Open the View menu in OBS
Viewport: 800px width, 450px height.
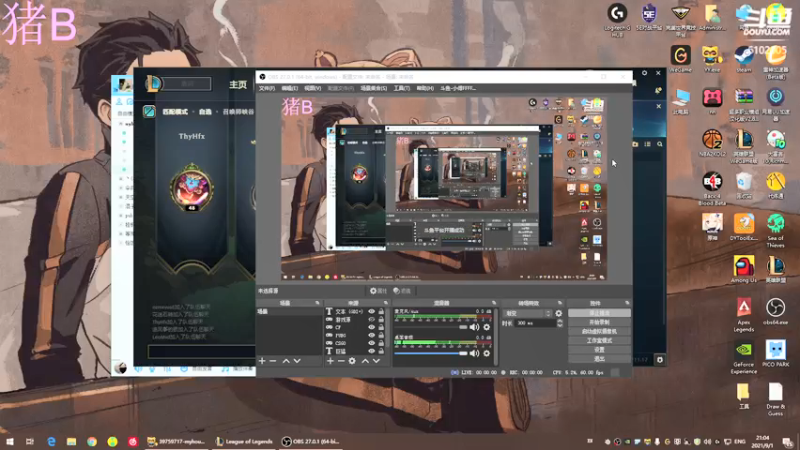(x=312, y=88)
